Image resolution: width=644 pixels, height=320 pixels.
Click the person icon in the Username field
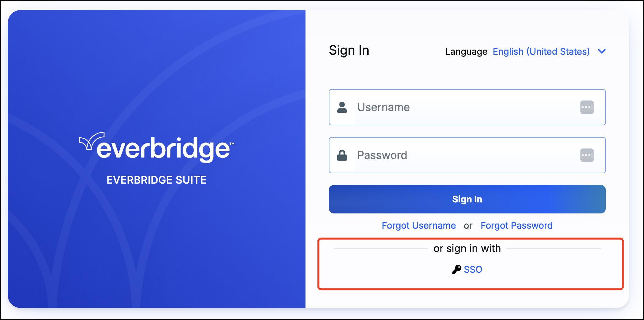tap(342, 107)
